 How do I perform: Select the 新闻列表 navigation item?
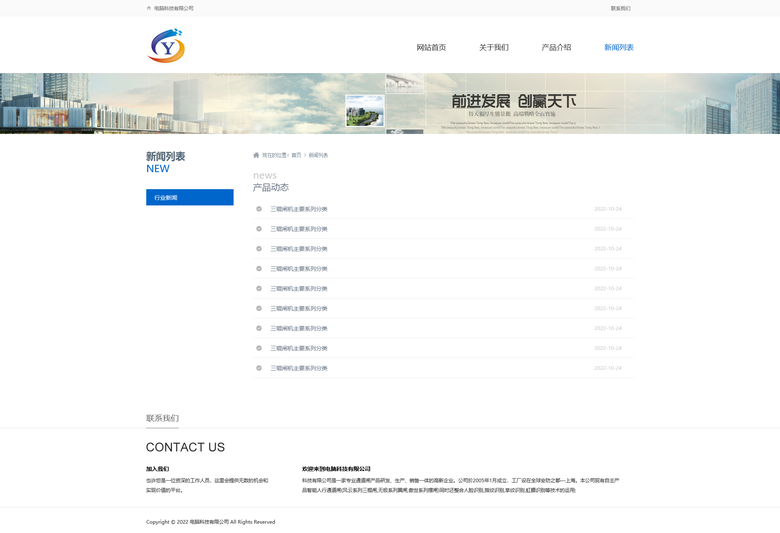click(x=618, y=47)
